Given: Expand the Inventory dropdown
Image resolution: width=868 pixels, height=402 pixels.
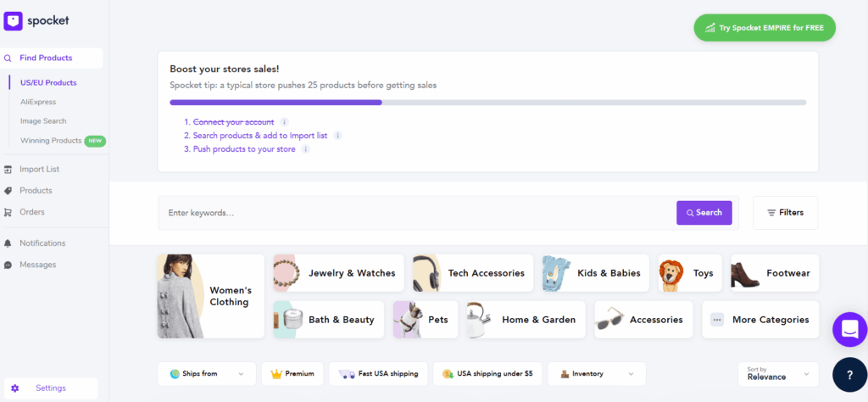Looking at the screenshot, I should coord(597,374).
